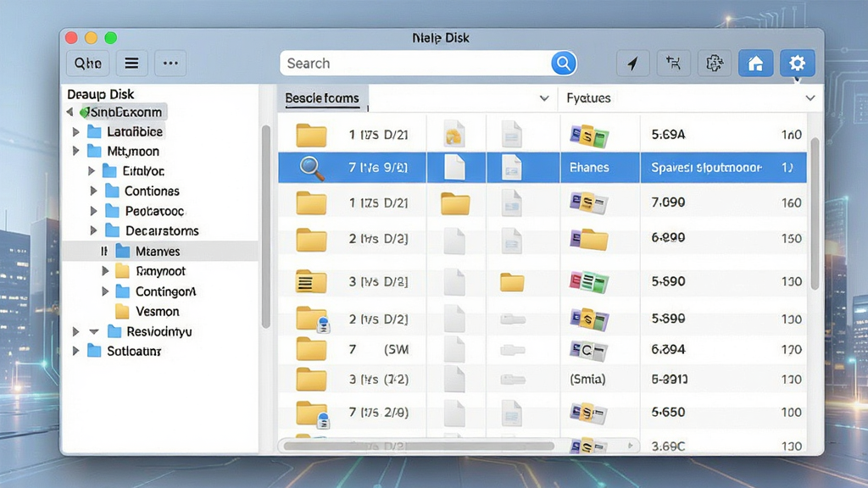
Task: Click the value 6.890
Action: click(x=668, y=238)
